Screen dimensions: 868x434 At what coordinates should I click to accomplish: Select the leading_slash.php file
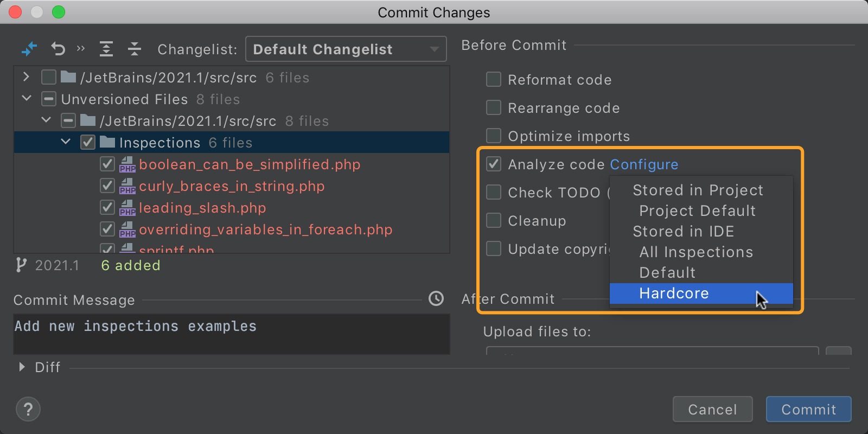(x=202, y=208)
